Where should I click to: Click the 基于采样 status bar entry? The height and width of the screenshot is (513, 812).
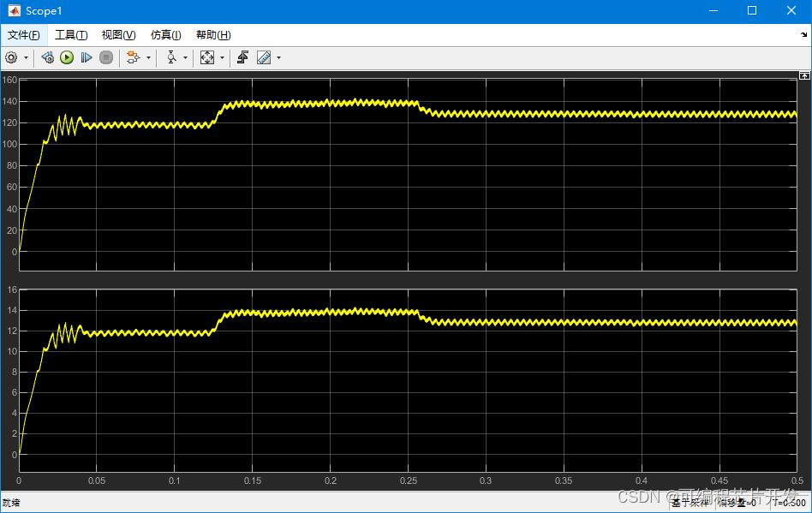pos(690,503)
